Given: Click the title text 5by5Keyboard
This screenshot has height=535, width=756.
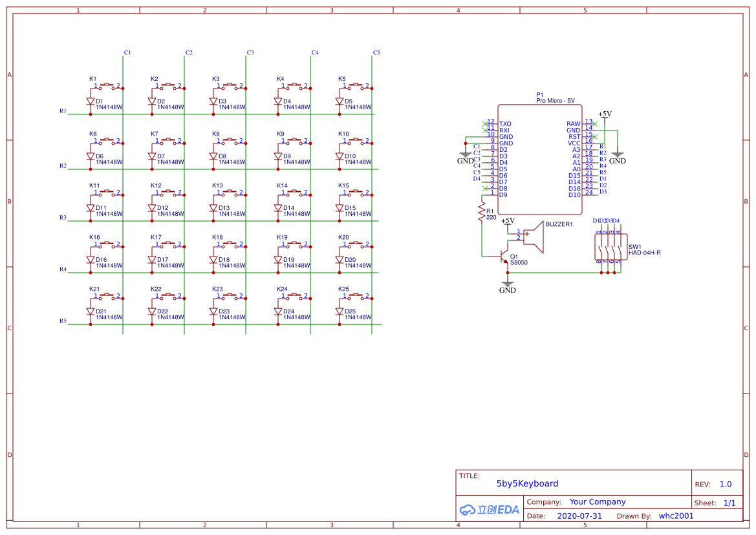Looking at the screenshot, I should point(527,483).
